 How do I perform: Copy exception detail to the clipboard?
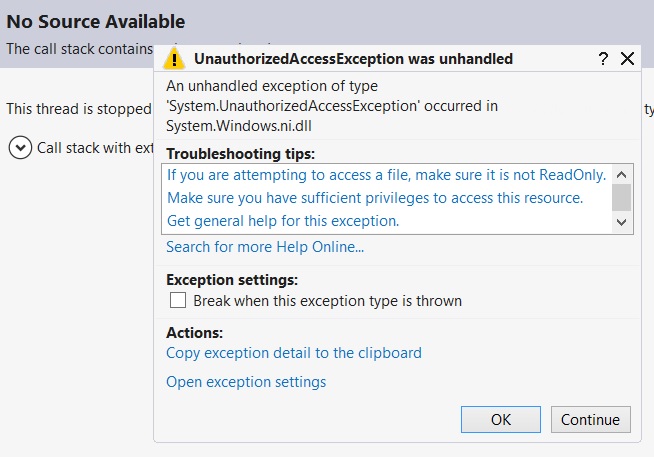[294, 353]
